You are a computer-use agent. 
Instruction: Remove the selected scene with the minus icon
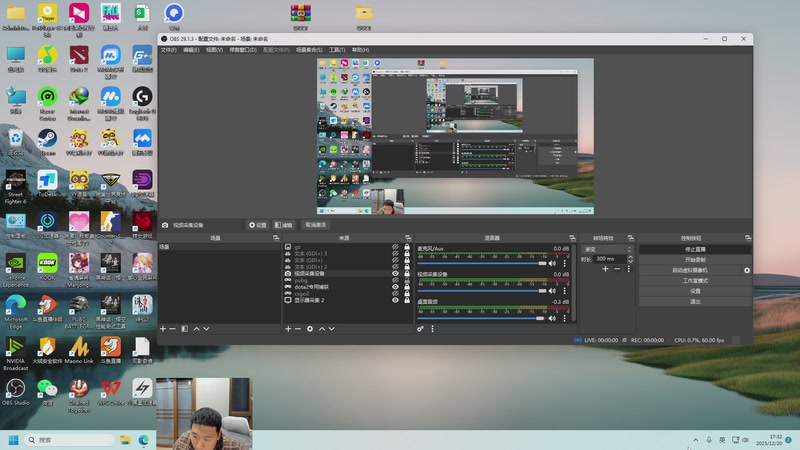pyautogui.click(x=172, y=329)
